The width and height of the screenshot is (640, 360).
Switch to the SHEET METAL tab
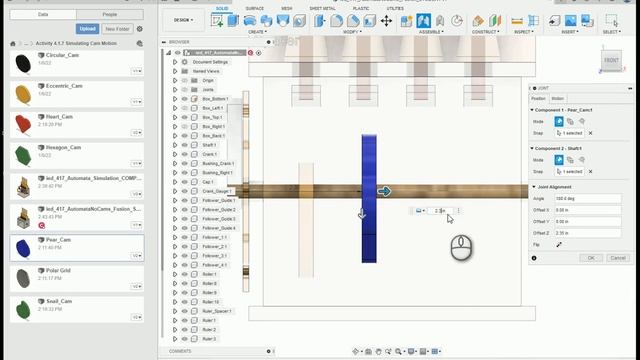tap(322, 9)
